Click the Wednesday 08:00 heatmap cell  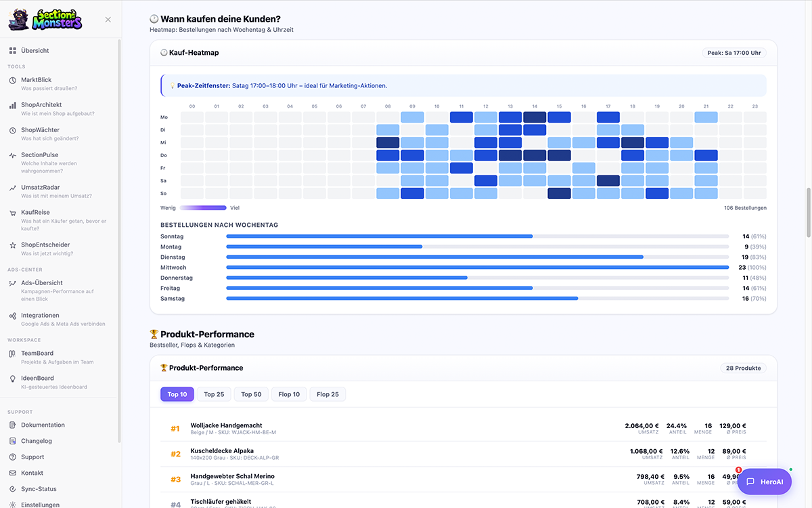point(388,142)
